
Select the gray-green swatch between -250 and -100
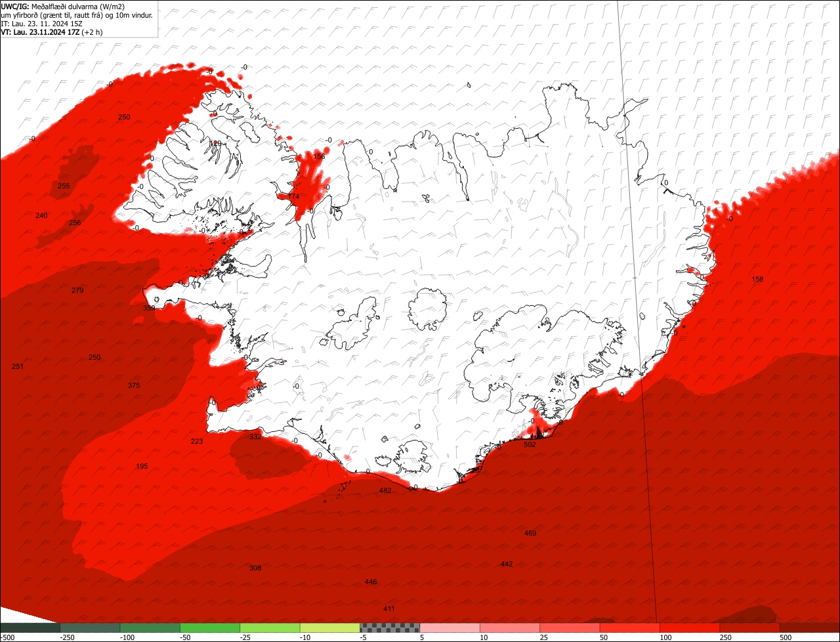click(90, 627)
